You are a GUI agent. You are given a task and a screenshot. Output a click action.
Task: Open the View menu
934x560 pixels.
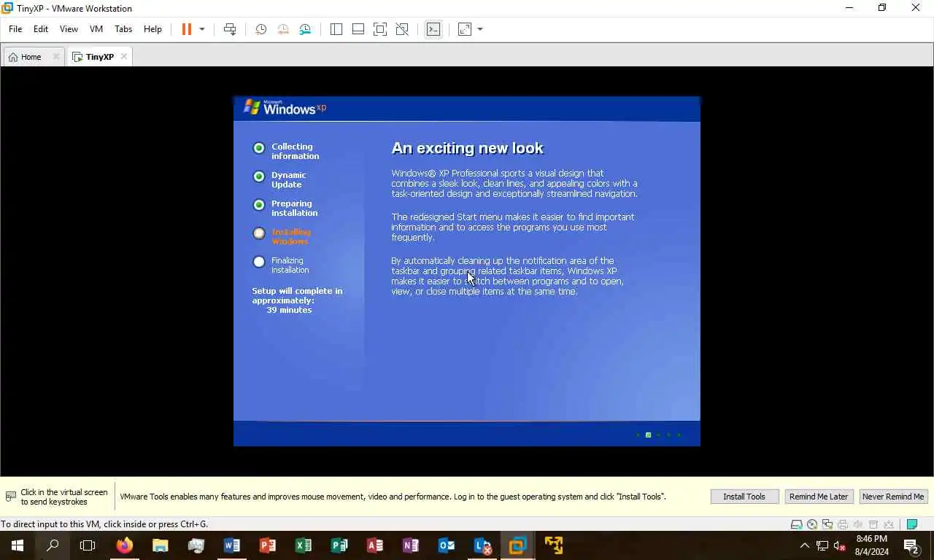pos(69,29)
